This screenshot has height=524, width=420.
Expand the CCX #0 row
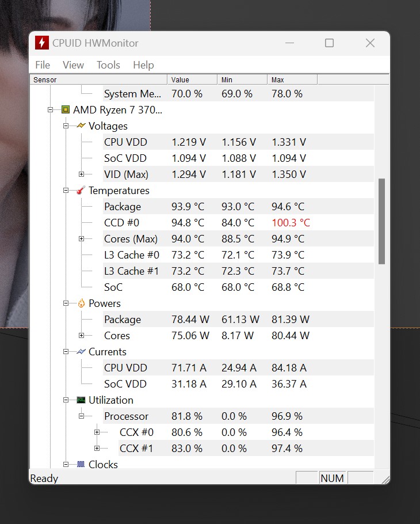(x=97, y=432)
